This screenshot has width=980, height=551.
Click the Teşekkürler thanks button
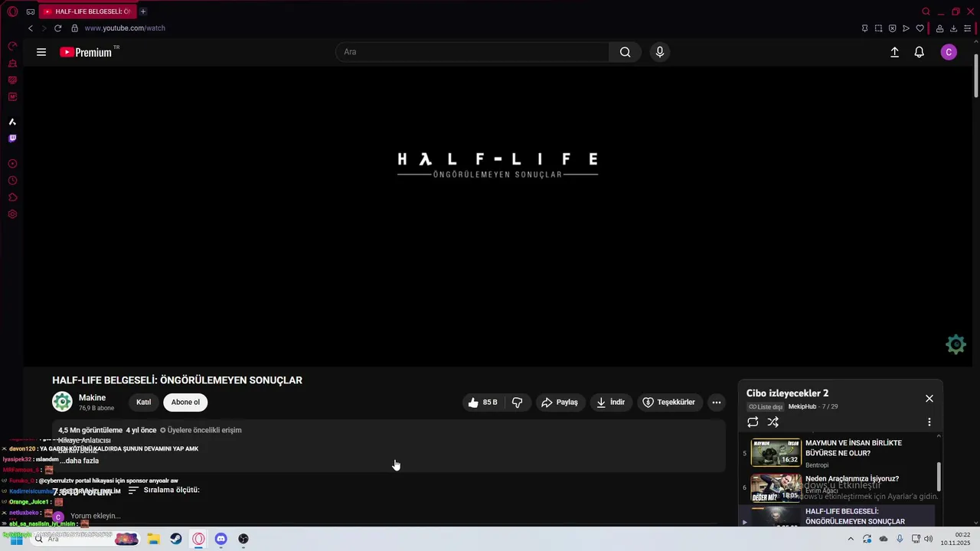pyautogui.click(x=669, y=402)
